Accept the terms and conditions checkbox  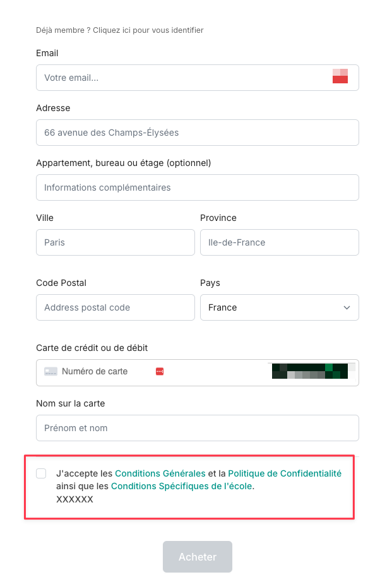coord(41,473)
